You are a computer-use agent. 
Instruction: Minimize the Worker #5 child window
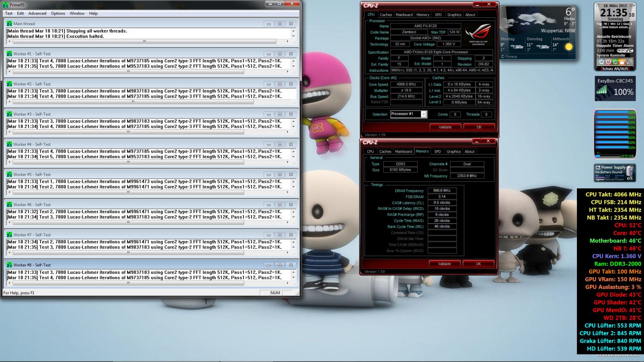(x=269, y=175)
